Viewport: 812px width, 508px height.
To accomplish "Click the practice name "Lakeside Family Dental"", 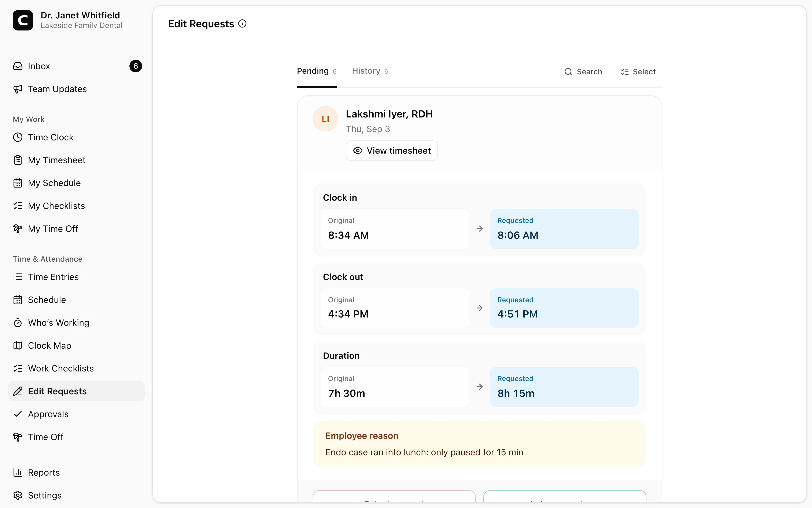I will point(82,26).
